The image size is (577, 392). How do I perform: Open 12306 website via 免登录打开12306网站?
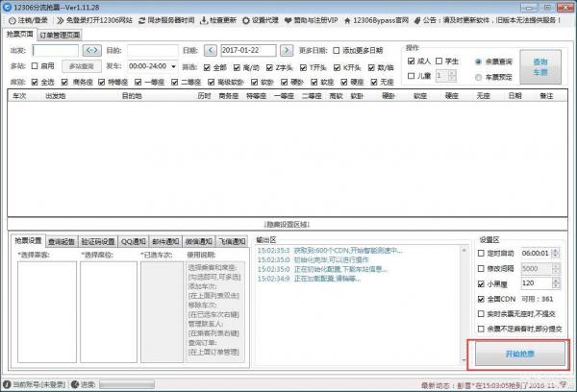94,20
